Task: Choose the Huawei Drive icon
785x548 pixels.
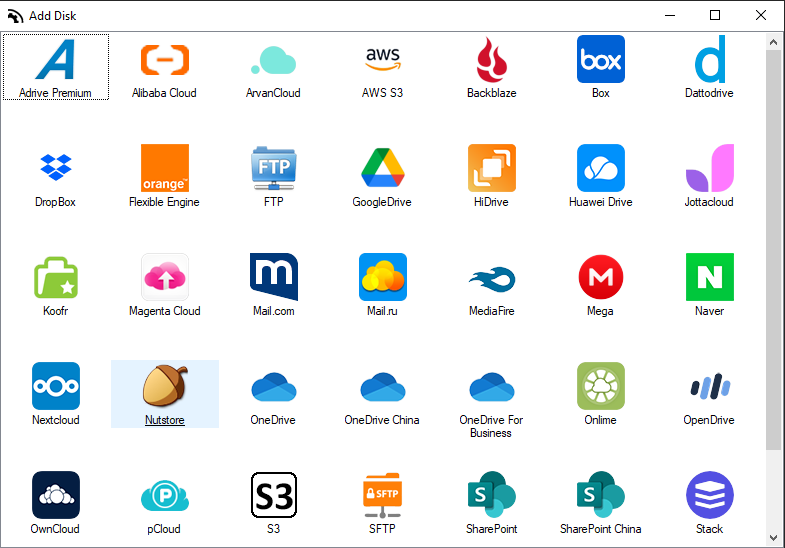Action: 601,168
